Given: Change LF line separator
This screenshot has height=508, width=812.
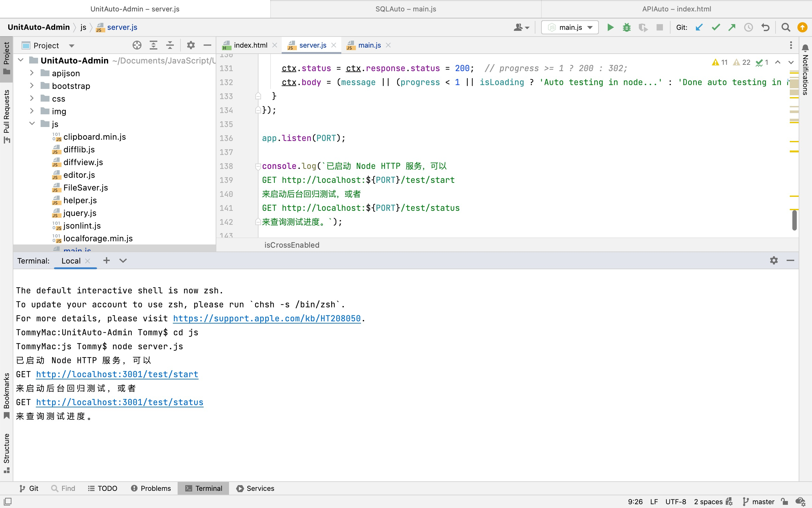Looking at the screenshot, I should [654, 502].
